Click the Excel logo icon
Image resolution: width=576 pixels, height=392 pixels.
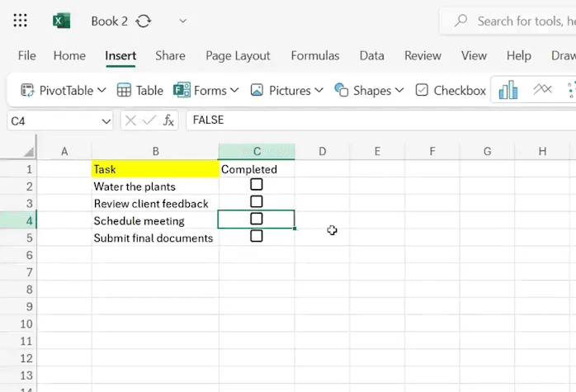click(61, 21)
